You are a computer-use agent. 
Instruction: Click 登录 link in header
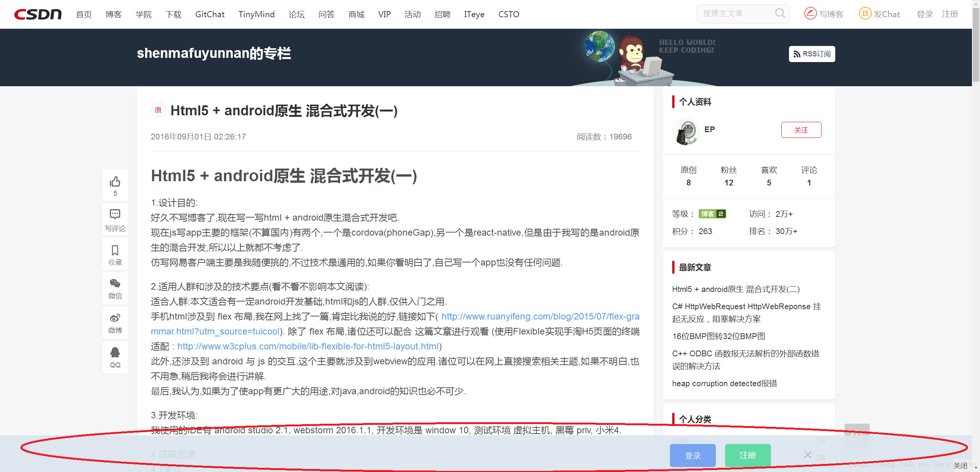pos(924,14)
